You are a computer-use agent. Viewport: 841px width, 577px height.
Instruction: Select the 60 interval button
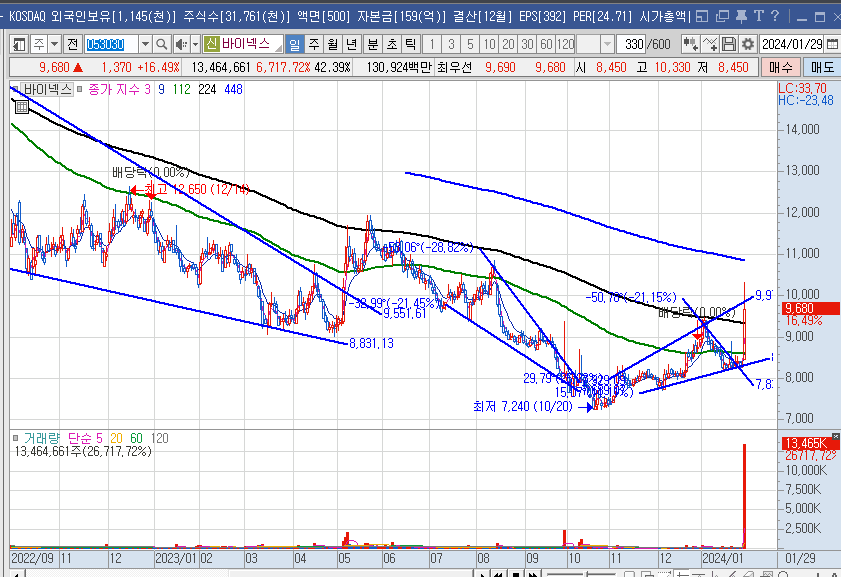coord(546,44)
